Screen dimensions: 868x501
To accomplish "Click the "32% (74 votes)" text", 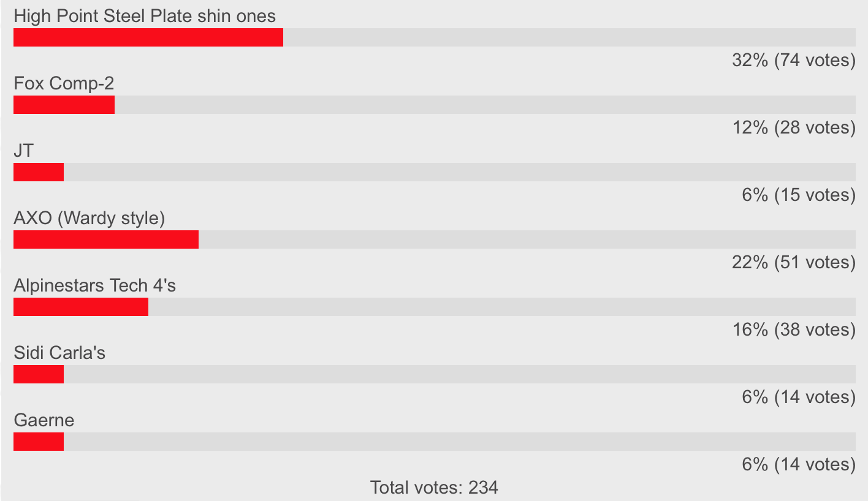I will [793, 60].
